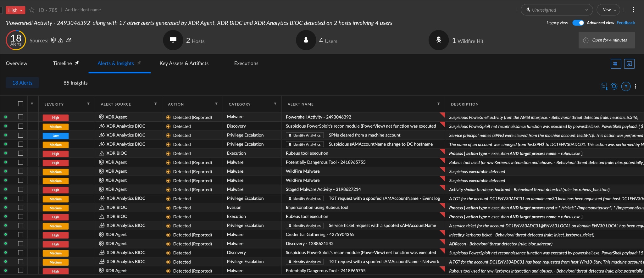This screenshot has height=278, width=644.
Task: Open alerts table more options menu
Action: (636, 86)
